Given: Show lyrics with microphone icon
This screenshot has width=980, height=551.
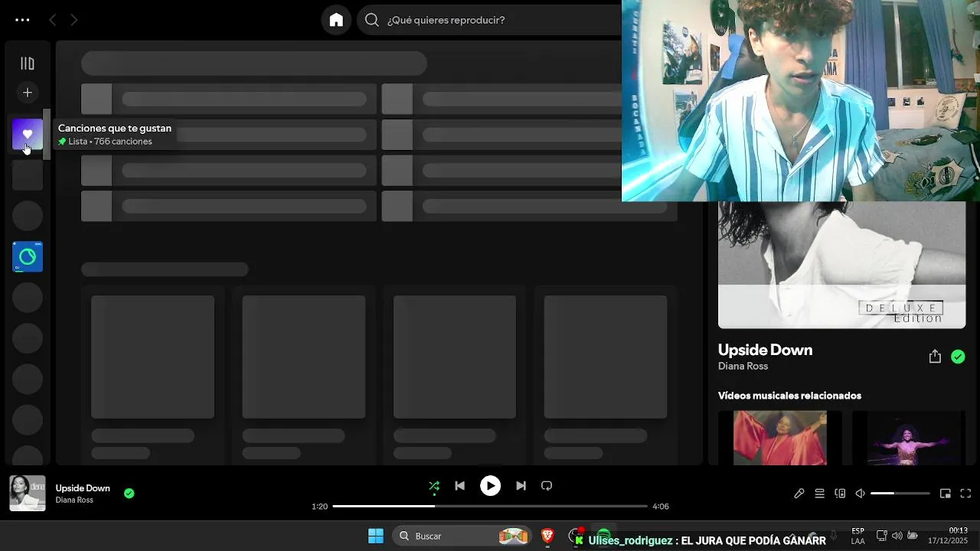Looking at the screenshot, I should [x=799, y=494].
